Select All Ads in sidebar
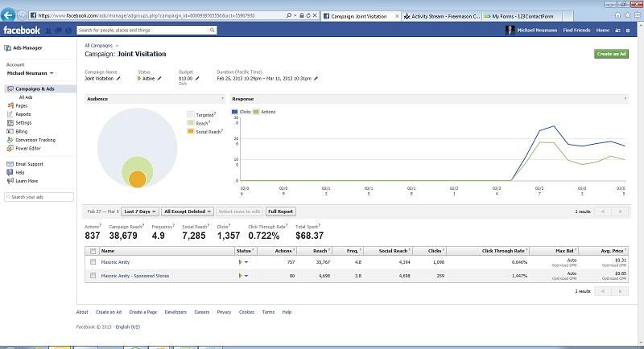This screenshot has width=644, height=349. point(26,97)
